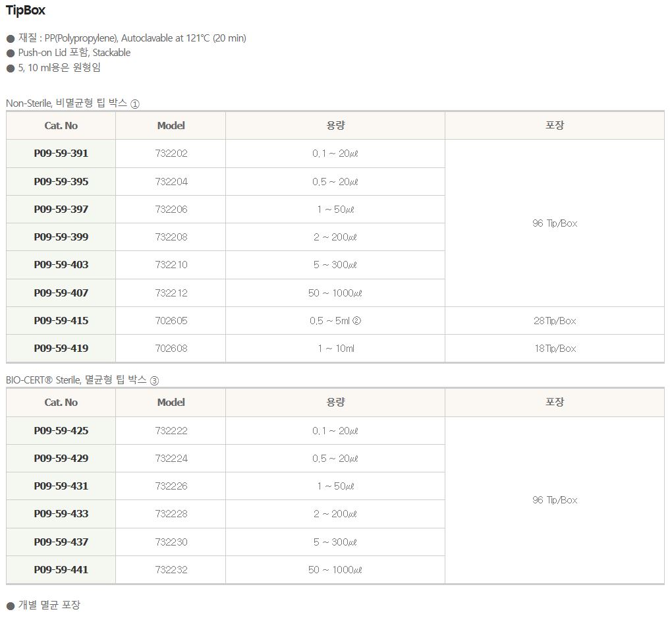This screenshot has height=622, width=672.
Task: Click the TipBox page title
Action: pyautogui.click(x=26, y=11)
